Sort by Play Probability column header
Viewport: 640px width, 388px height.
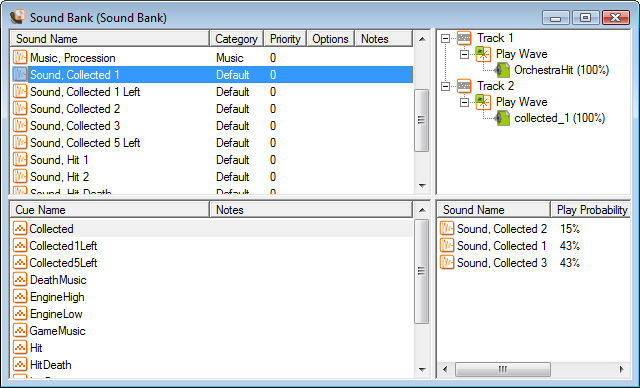(591, 209)
